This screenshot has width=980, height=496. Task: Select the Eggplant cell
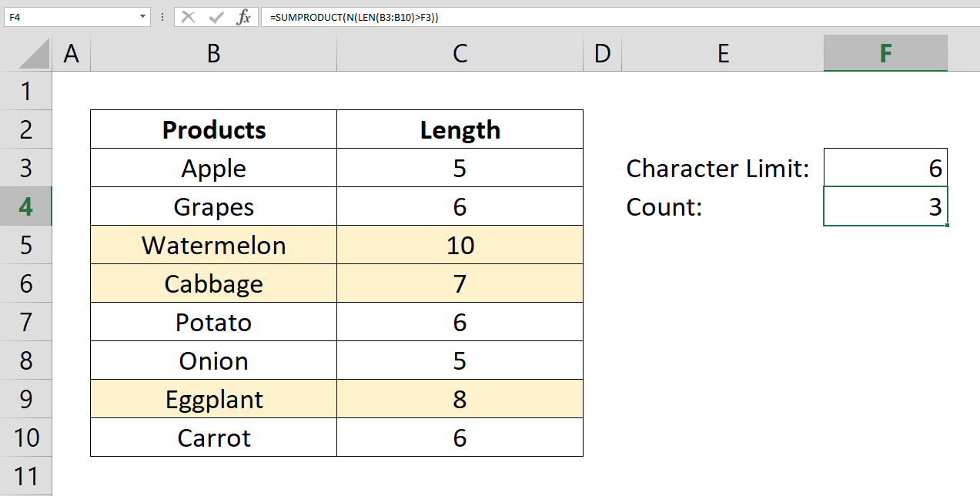pyautogui.click(x=214, y=399)
